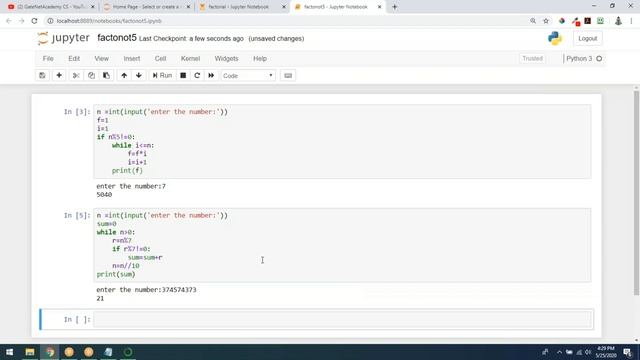Click the print(sum) code line
Viewport: 640px width, 360px height.
pyautogui.click(x=116, y=274)
